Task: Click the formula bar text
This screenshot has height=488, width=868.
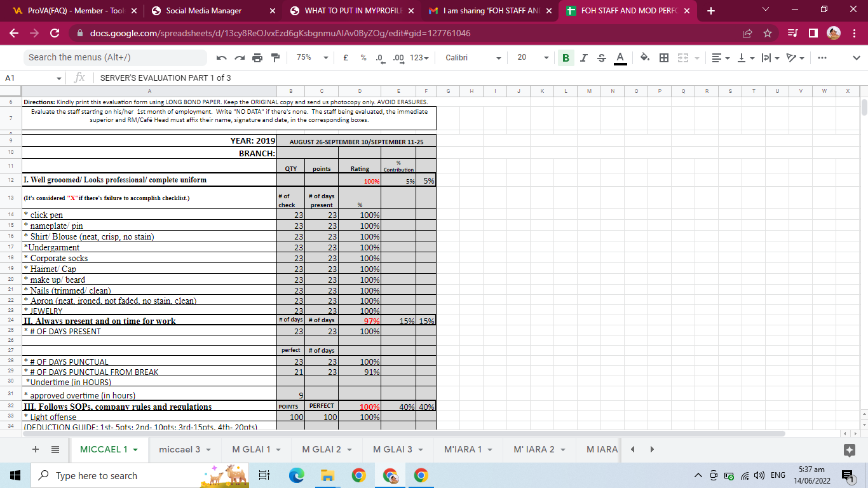Action: coord(165,78)
